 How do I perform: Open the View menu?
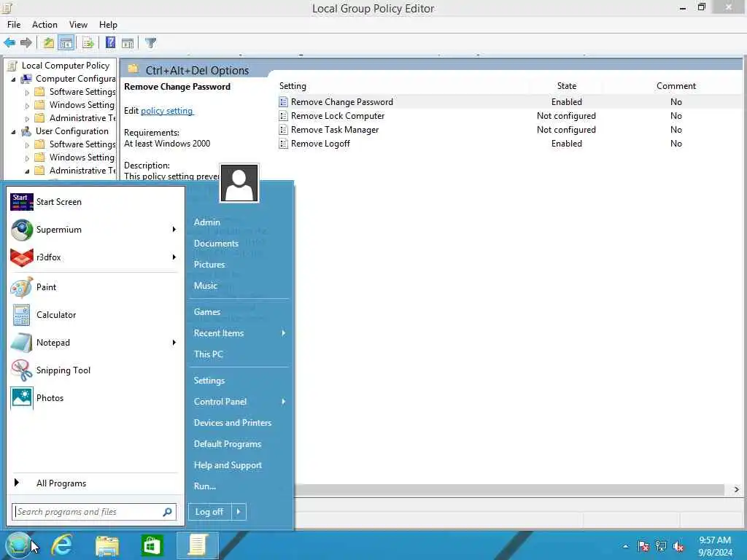pos(78,25)
